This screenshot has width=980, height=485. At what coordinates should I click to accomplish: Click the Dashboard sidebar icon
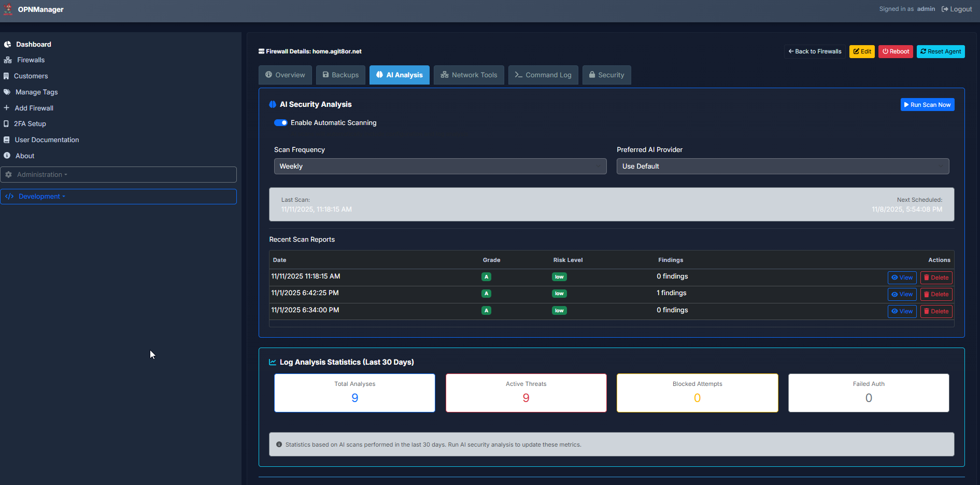tap(8, 45)
